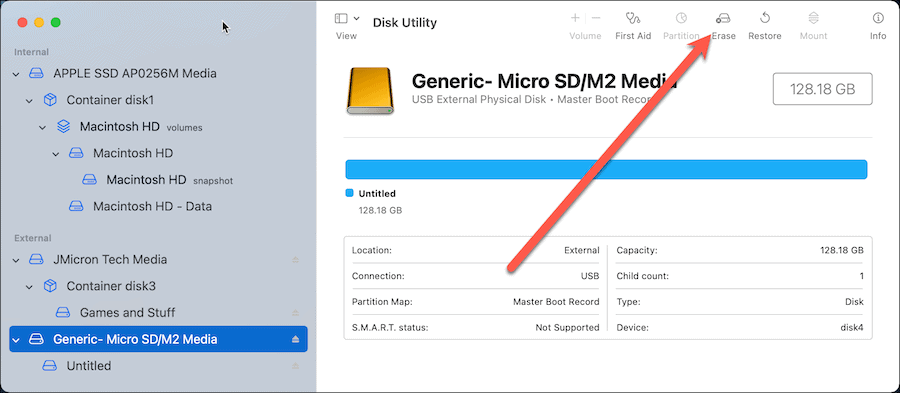
Task: Remove a volume with the minus icon
Action: (596, 18)
